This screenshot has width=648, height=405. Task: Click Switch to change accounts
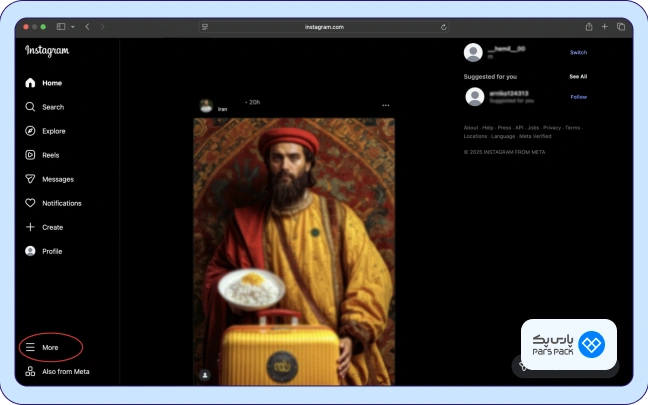click(x=578, y=52)
